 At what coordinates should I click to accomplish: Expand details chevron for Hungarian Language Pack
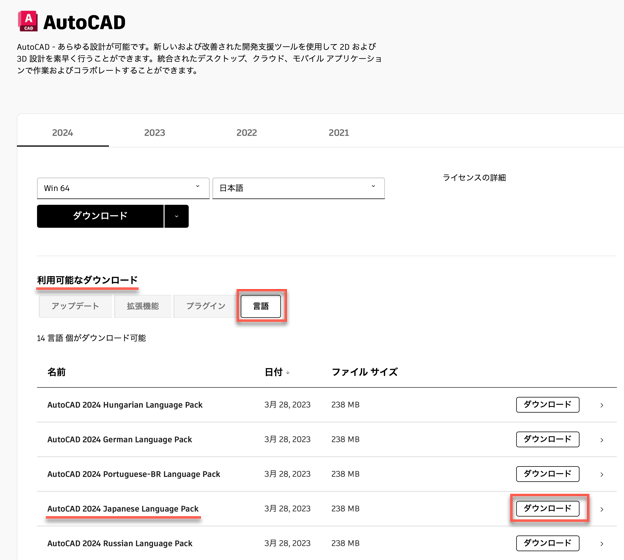point(602,405)
